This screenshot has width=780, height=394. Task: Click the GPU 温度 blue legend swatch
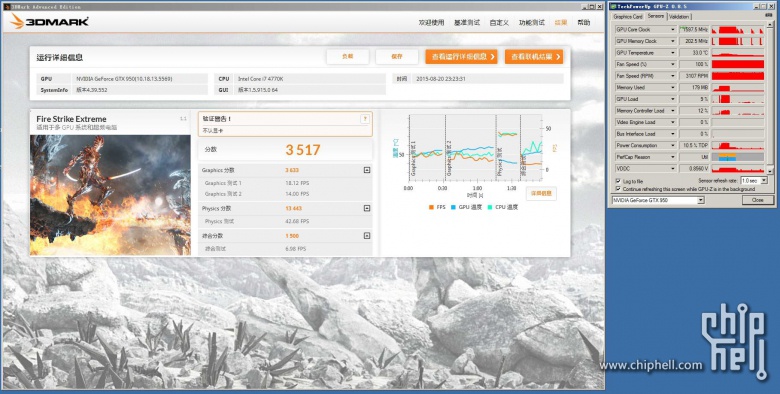(x=453, y=207)
